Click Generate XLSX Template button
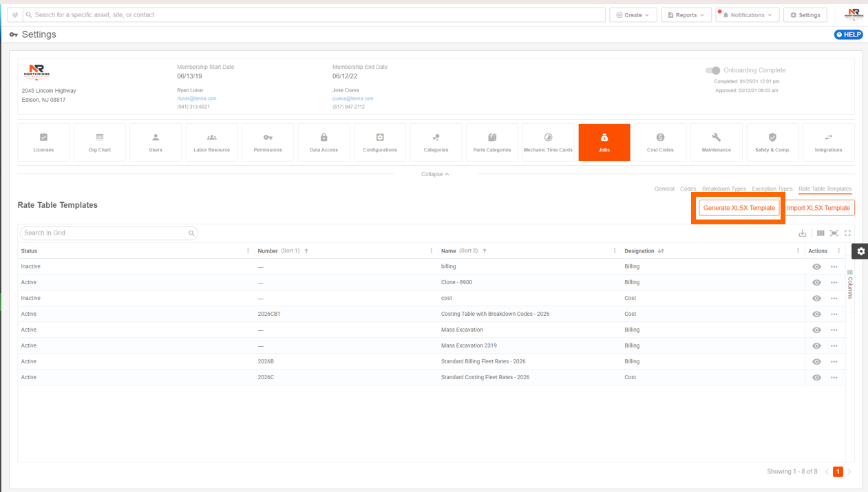The width and height of the screenshot is (868, 492). 739,208
